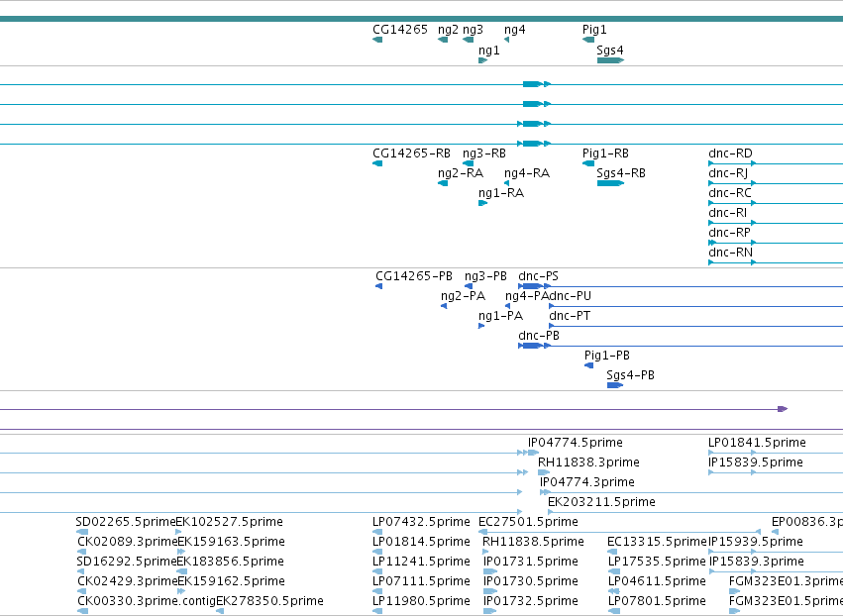The width and height of the screenshot is (843, 616).
Task: Select protein dnc-PT
Action: (695, 326)
